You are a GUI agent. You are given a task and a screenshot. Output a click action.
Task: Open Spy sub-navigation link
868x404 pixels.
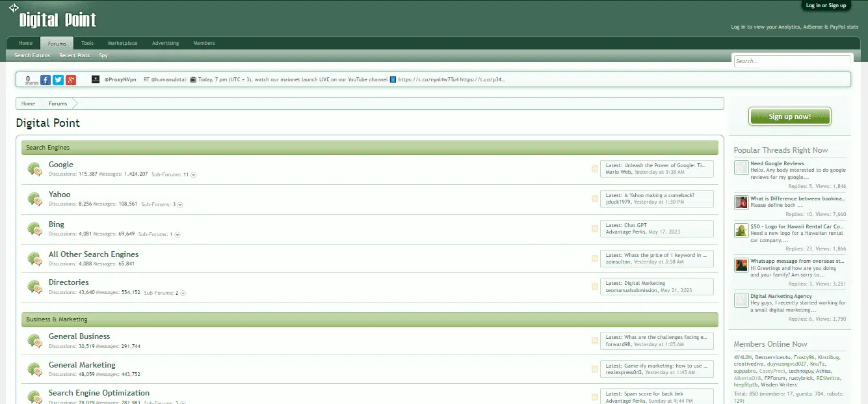coord(103,56)
